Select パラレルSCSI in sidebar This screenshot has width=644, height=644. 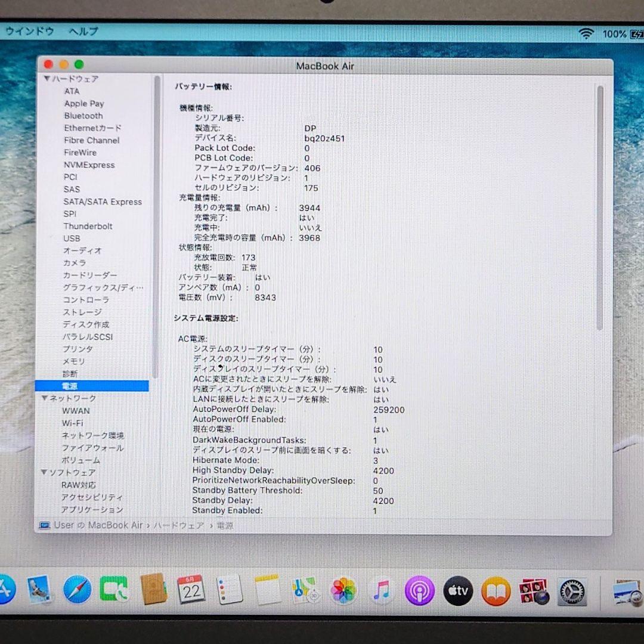point(88,337)
